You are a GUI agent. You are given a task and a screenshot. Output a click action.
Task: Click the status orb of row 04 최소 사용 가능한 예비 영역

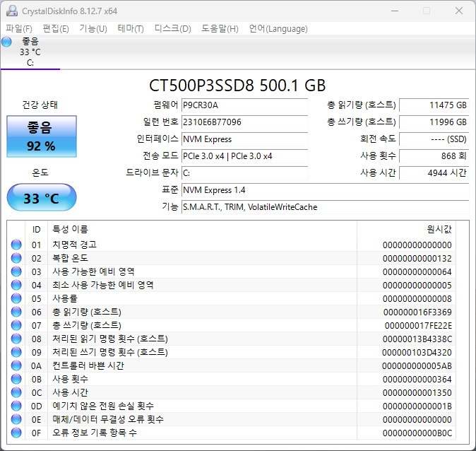pos(16,285)
